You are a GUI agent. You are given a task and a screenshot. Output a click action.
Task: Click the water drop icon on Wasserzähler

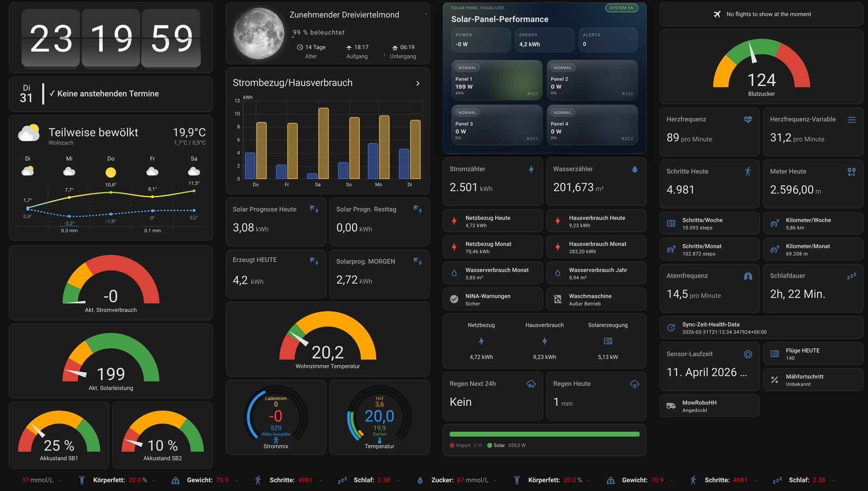634,169
